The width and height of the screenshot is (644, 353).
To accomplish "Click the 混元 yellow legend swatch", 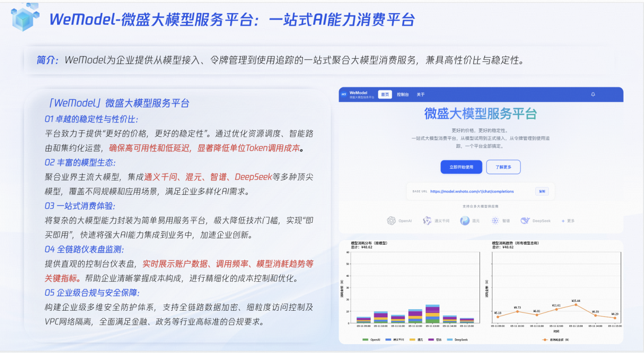I will pyautogui.click(x=412, y=340).
